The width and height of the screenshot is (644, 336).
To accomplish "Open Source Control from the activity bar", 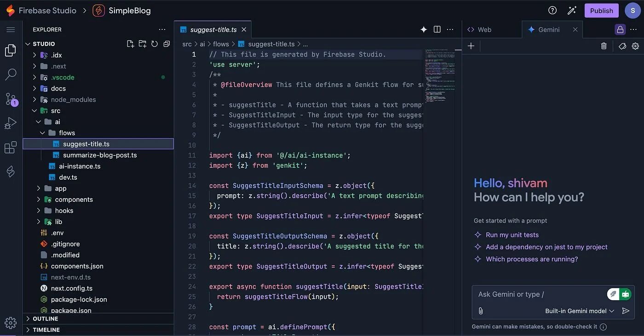I will (x=10, y=98).
